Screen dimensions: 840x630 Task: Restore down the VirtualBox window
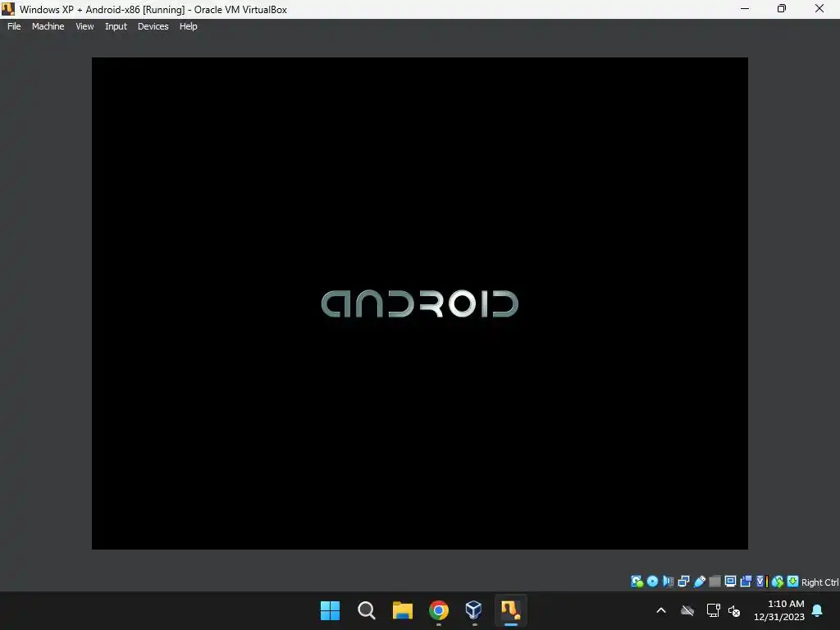pos(782,8)
